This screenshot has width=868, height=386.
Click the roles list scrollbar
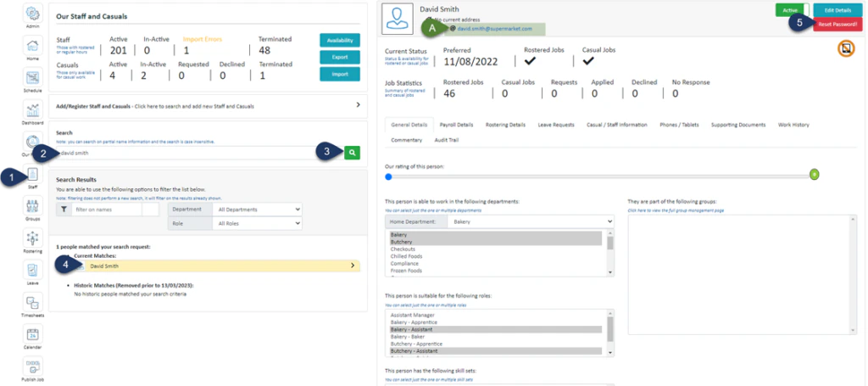[x=610, y=333]
